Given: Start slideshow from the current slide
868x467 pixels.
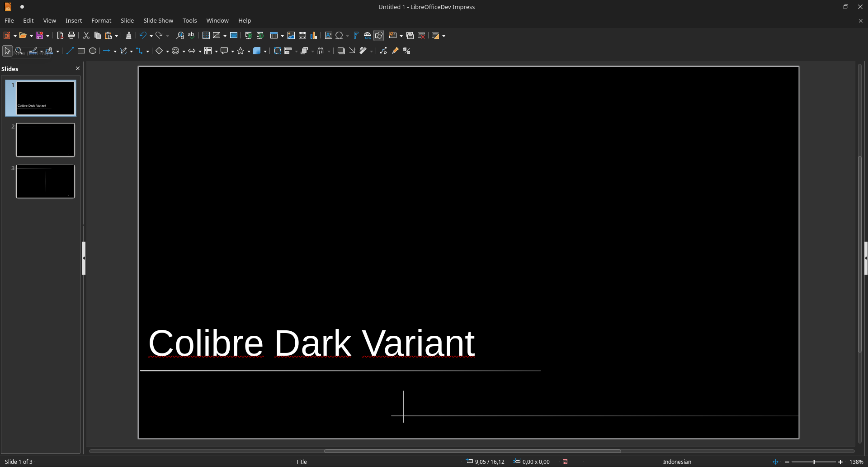Looking at the screenshot, I should pos(260,36).
